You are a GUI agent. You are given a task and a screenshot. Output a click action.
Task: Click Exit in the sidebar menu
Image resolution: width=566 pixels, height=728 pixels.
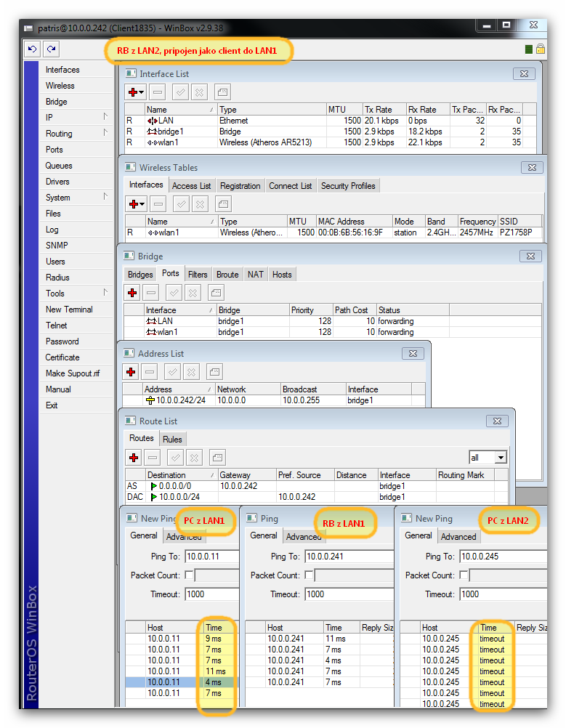click(x=52, y=405)
